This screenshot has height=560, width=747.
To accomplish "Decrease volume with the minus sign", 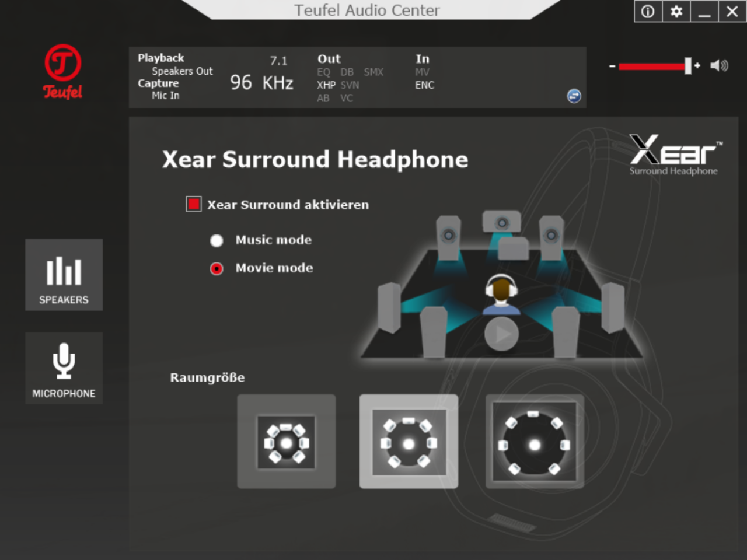I will click(612, 66).
